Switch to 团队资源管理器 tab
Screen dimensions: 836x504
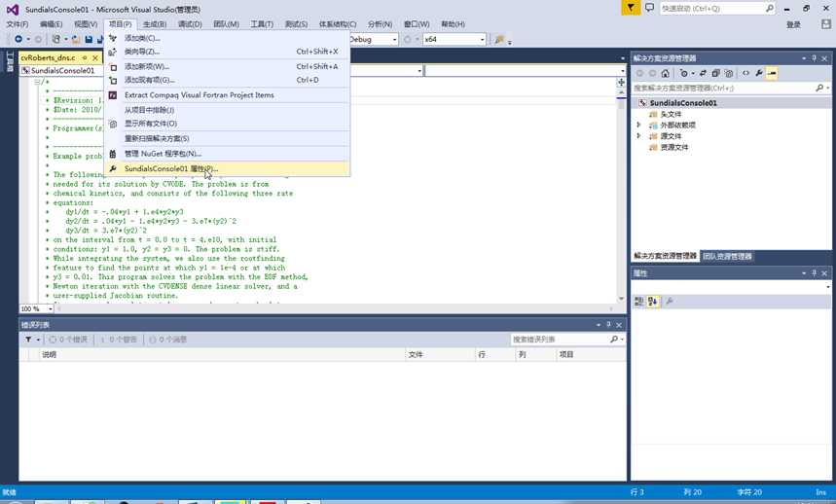point(727,256)
